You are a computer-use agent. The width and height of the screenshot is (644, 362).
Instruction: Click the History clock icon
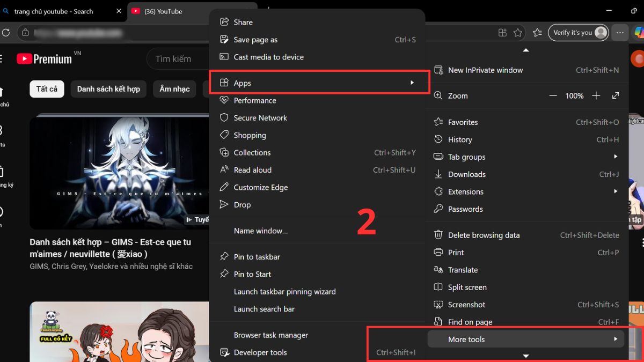pyautogui.click(x=438, y=139)
